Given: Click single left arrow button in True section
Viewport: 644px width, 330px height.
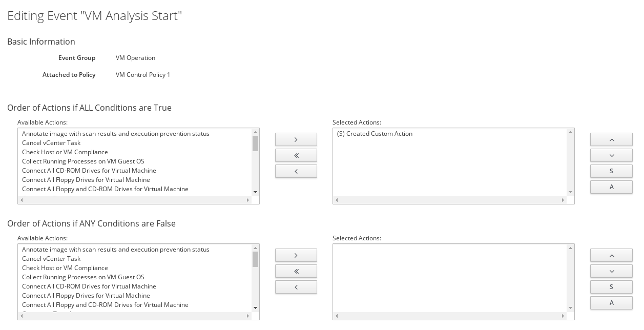Looking at the screenshot, I should (x=296, y=171).
